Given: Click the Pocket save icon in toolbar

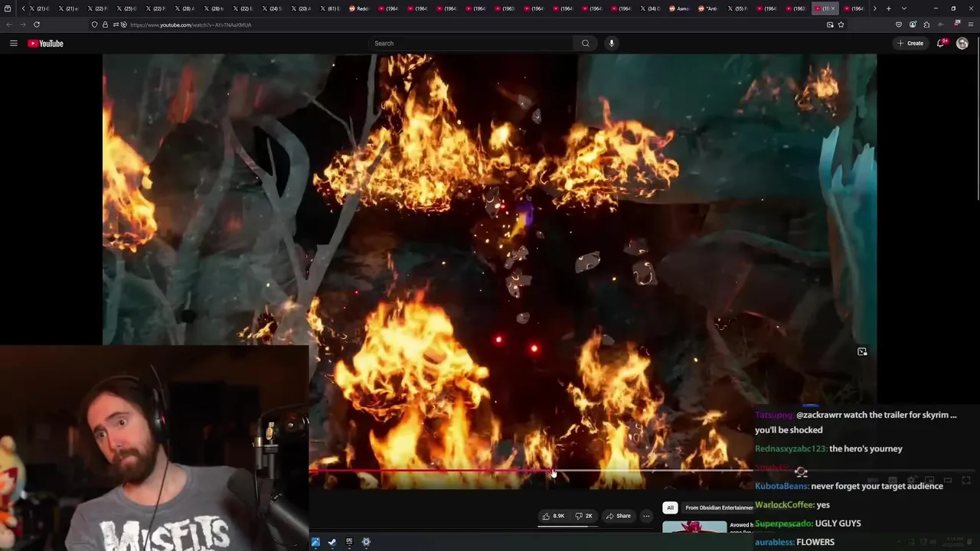Looking at the screenshot, I should point(899,24).
